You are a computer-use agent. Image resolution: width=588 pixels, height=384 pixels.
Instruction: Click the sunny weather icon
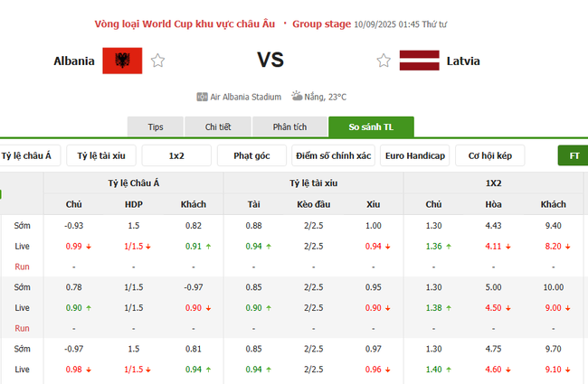(x=298, y=97)
